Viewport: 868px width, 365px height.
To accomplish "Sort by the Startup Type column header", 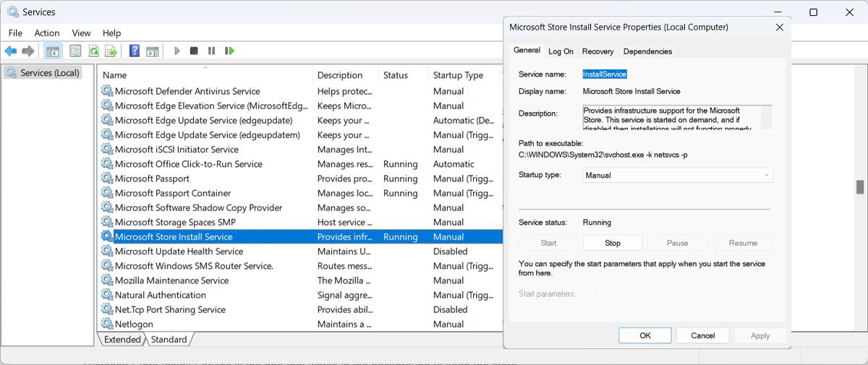I will [x=465, y=75].
